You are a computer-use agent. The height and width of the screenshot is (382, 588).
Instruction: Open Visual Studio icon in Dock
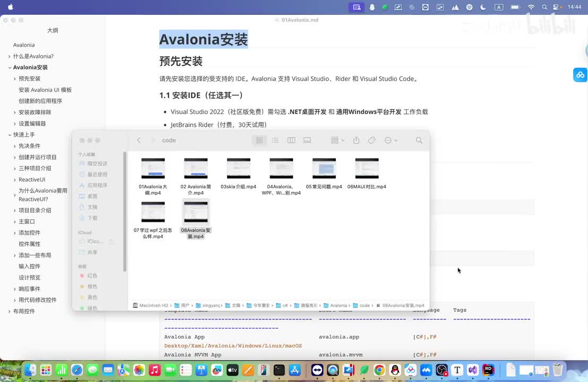472,370
